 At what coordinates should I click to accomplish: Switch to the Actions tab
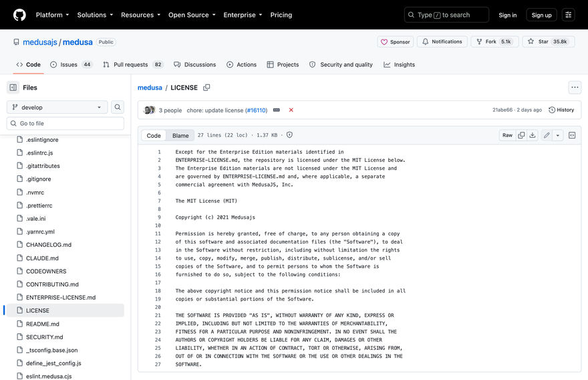tap(241, 65)
